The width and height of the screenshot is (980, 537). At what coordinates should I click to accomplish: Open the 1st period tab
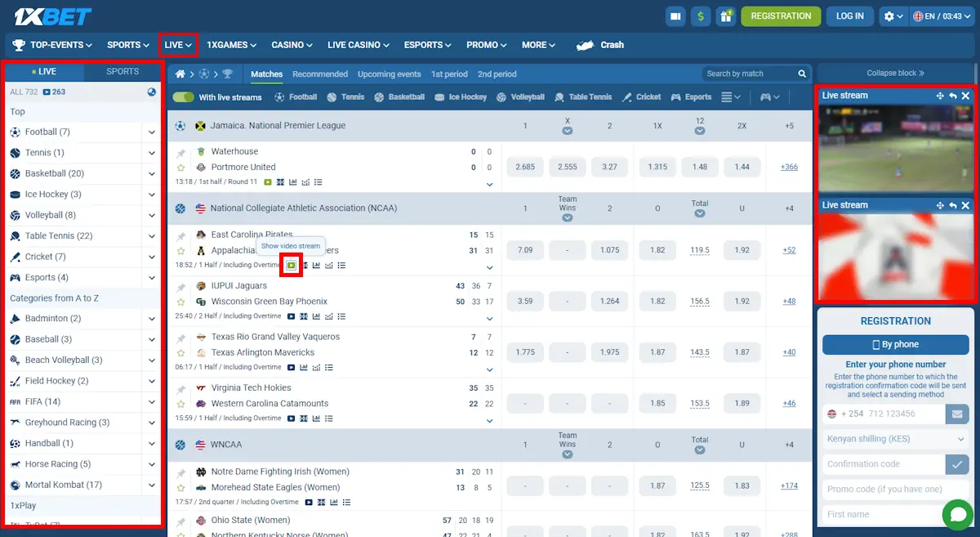pos(449,74)
